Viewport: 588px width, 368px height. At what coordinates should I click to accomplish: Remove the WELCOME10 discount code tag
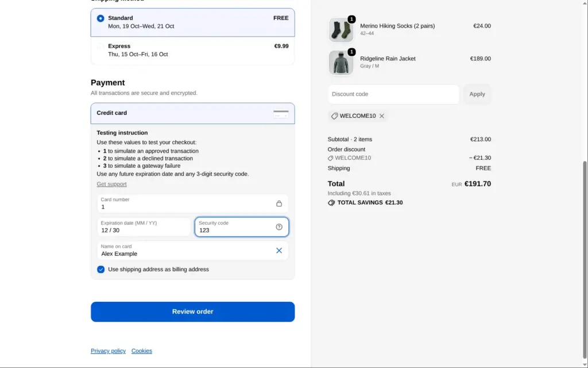coord(382,116)
